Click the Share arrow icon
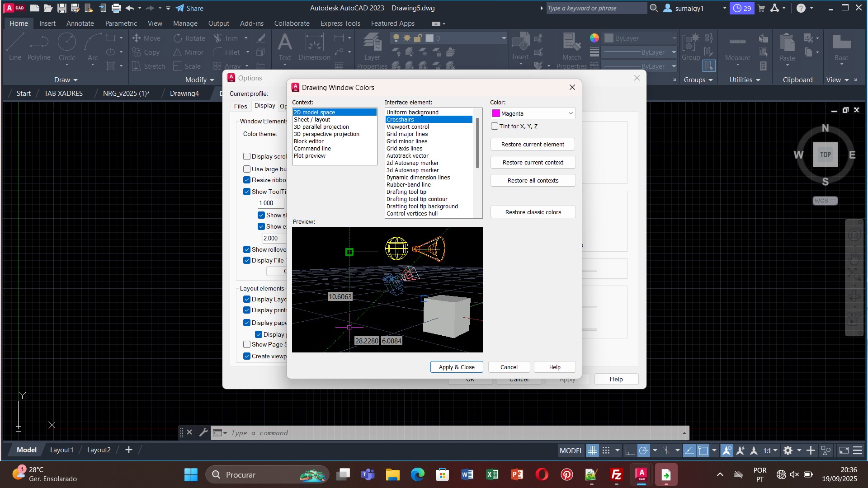Screen dimensions: 868x488 click(x=180, y=8)
